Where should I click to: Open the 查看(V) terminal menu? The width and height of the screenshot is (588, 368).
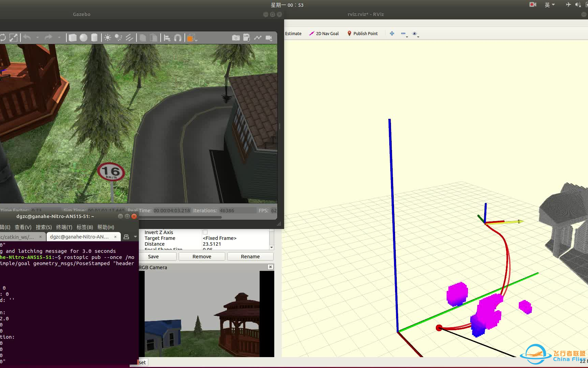23,227
